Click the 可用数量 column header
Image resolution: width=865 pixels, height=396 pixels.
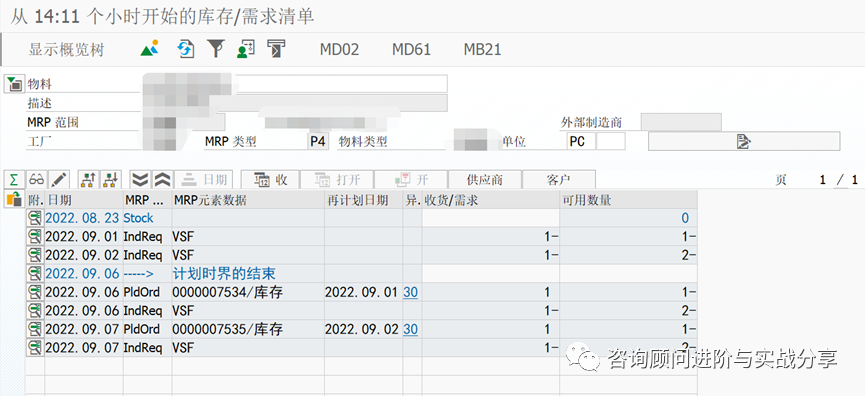(x=628, y=200)
